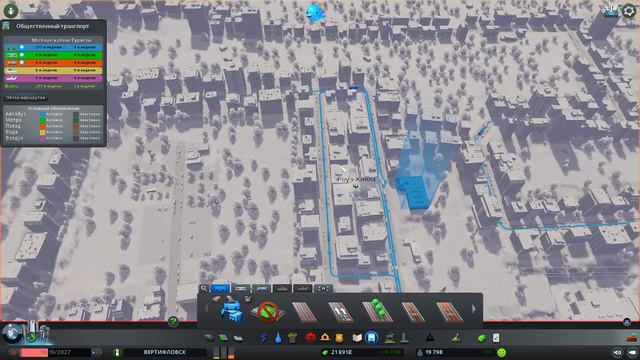
Task: Open the economy menu (green money)
Action: click(x=482, y=338)
